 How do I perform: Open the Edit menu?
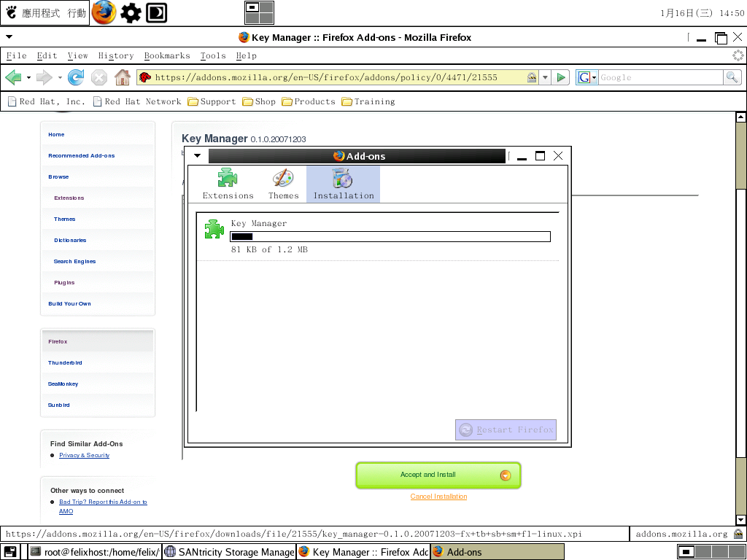tap(47, 55)
